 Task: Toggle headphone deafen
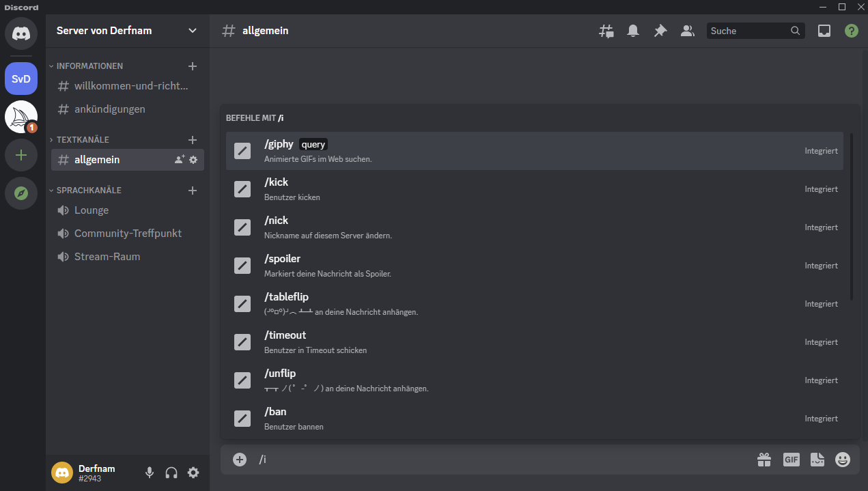[x=171, y=473]
